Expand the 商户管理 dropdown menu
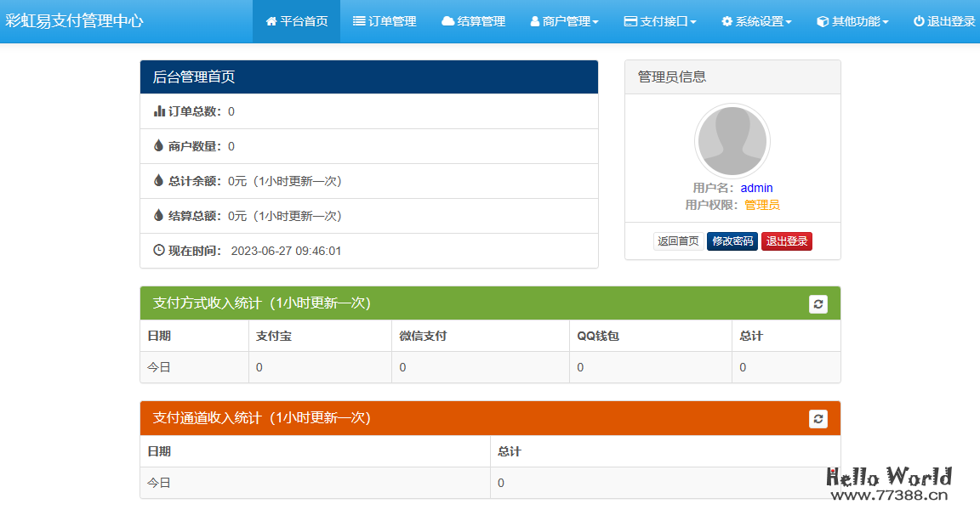 (x=564, y=21)
